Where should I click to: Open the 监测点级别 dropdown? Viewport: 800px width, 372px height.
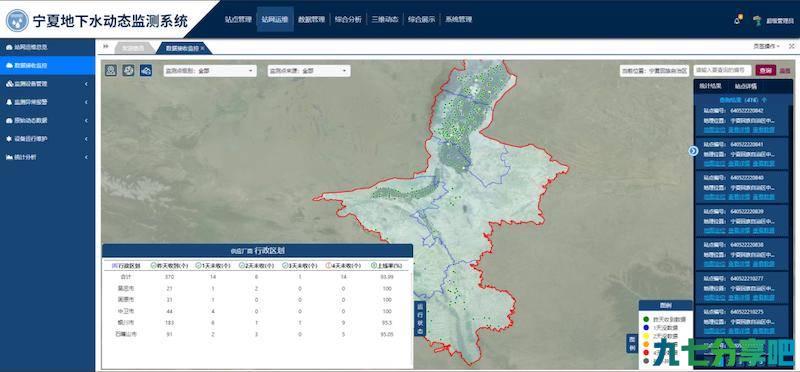point(210,71)
